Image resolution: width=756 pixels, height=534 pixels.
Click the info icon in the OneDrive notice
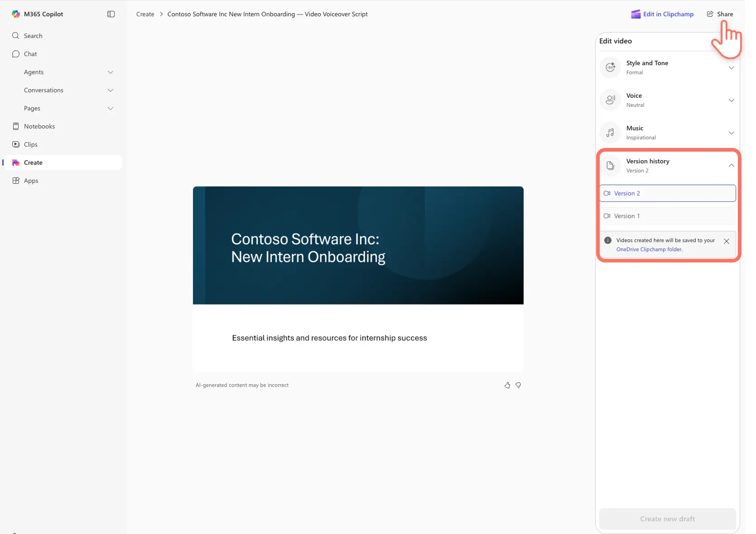(x=608, y=240)
